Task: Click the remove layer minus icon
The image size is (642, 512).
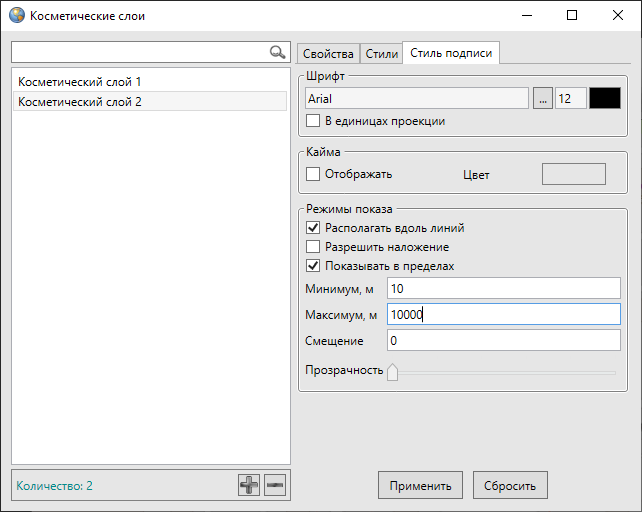Action: pos(275,486)
